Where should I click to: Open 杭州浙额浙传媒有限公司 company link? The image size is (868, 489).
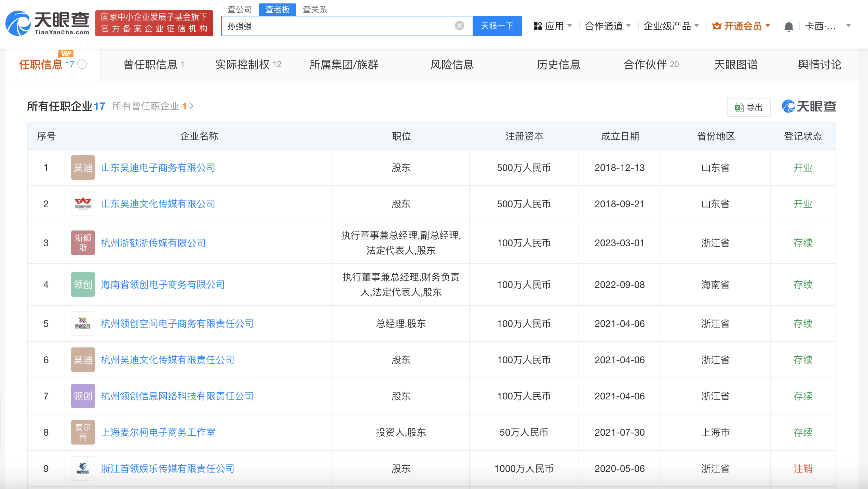(x=153, y=243)
